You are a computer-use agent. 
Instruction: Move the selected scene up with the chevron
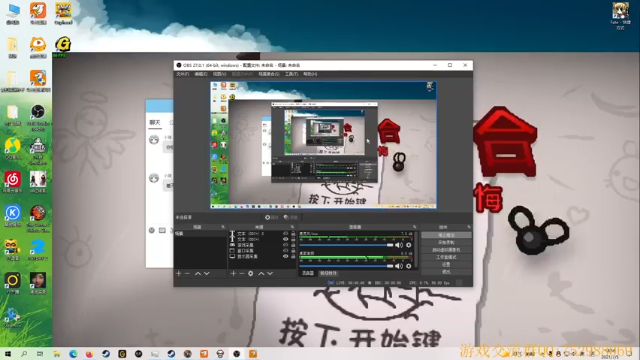coord(198,273)
